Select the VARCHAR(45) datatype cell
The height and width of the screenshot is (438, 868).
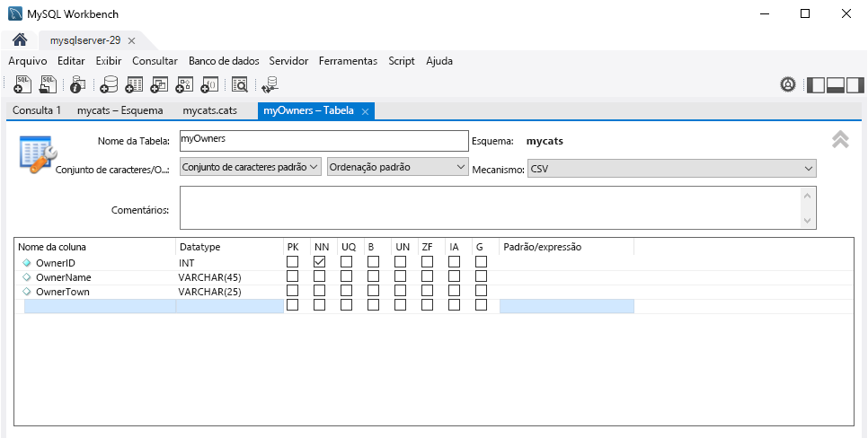[229, 277]
